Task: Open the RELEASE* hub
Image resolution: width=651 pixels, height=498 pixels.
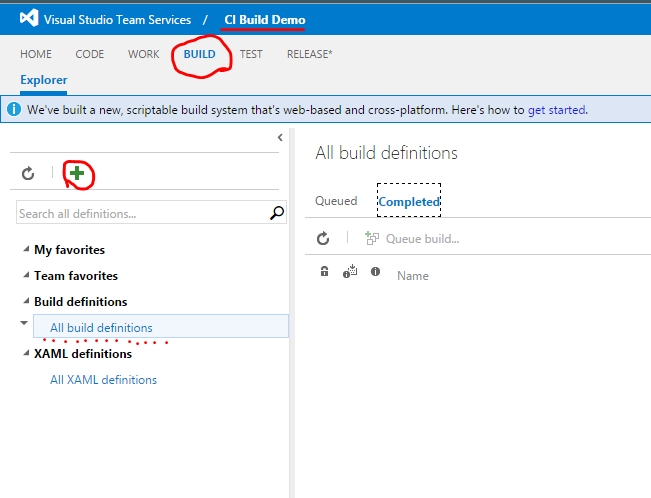Action: (310, 54)
